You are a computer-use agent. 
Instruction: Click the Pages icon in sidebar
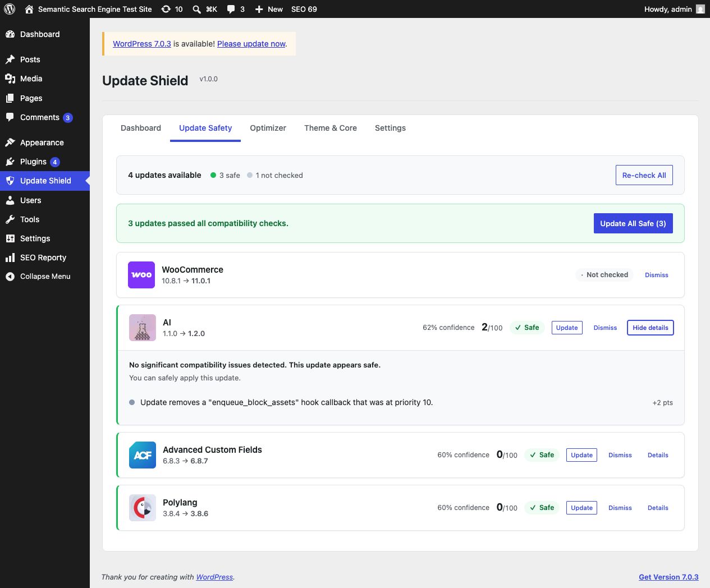pyautogui.click(x=10, y=98)
